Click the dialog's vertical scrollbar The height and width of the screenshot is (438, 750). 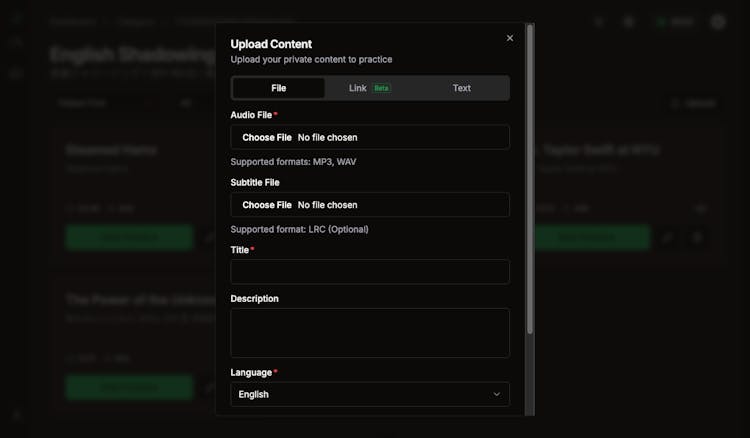[529, 179]
